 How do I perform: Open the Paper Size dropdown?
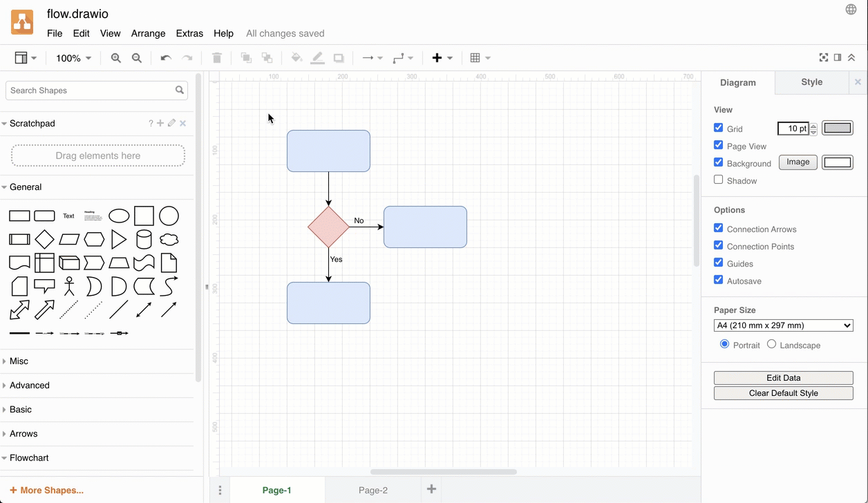pyautogui.click(x=783, y=325)
